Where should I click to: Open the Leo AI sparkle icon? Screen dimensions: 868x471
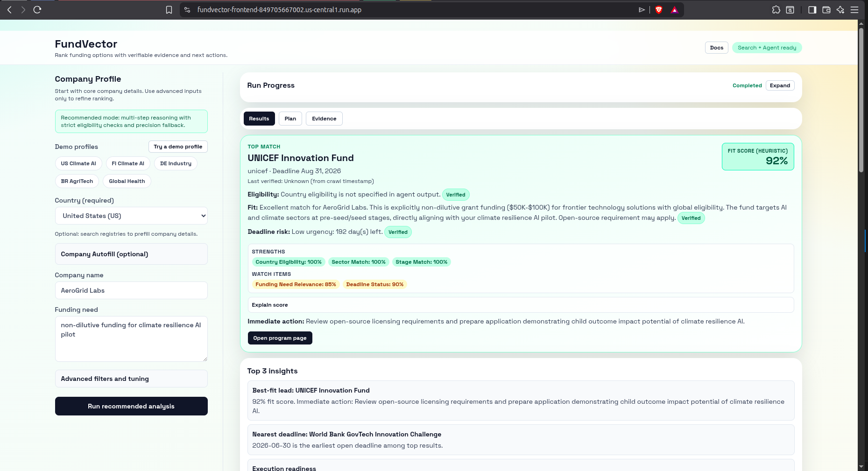click(840, 10)
